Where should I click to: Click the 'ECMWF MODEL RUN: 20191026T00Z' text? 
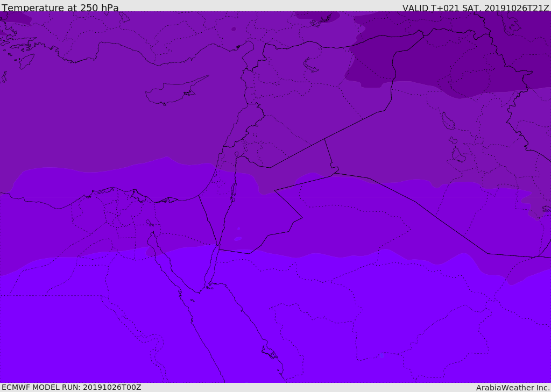click(72, 387)
